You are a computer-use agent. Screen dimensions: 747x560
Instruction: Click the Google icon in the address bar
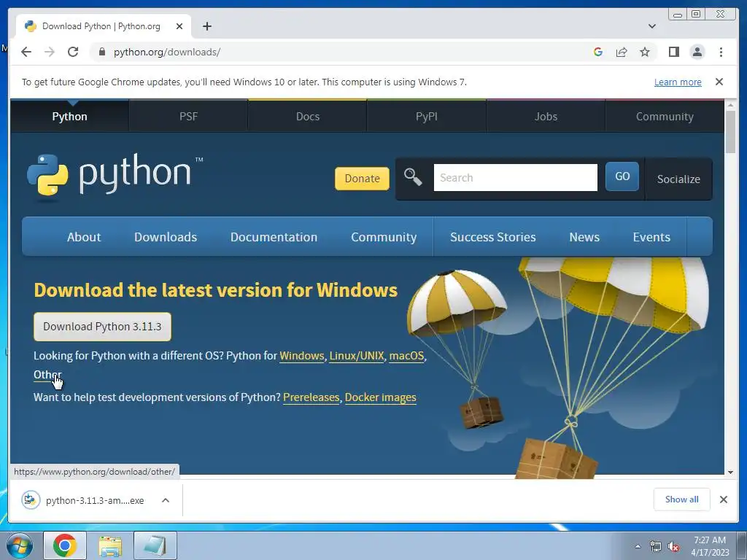(x=598, y=52)
